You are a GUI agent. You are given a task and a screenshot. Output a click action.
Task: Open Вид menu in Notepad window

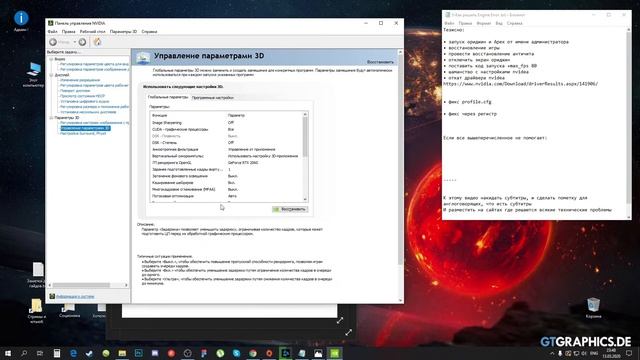(x=499, y=23)
